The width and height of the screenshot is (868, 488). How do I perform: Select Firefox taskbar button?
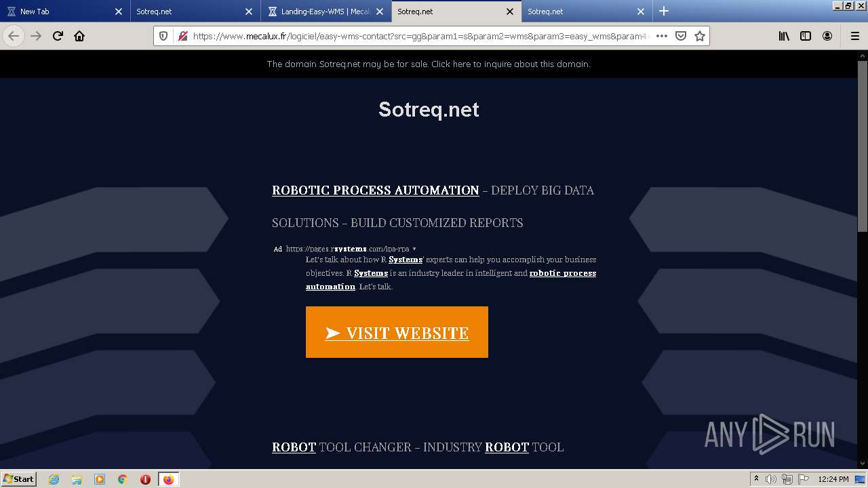(168, 479)
